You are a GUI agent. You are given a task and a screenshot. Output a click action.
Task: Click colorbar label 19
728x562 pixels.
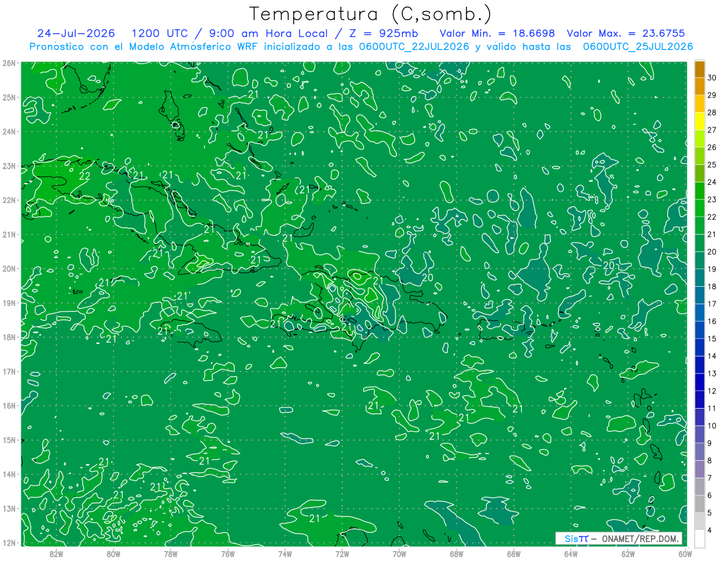point(712,269)
